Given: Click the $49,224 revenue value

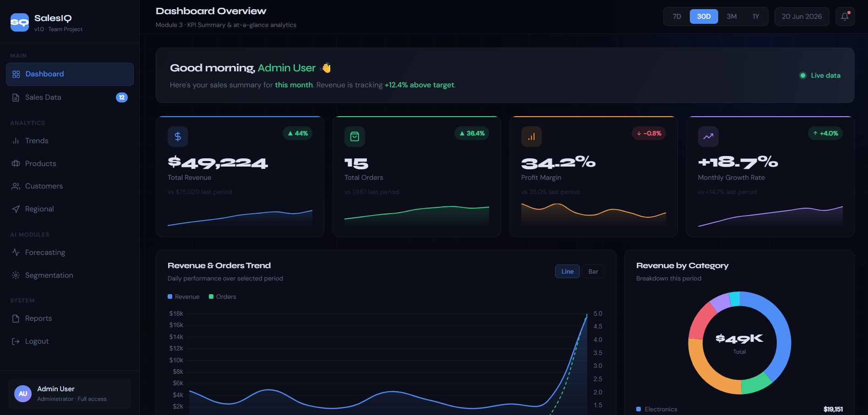Looking at the screenshot, I should [218, 162].
